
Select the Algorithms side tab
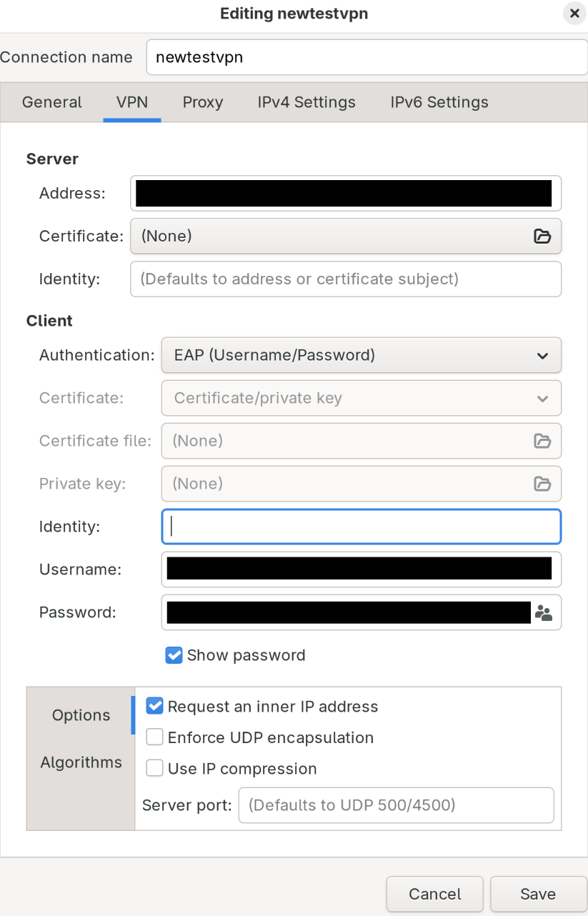point(81,762)
